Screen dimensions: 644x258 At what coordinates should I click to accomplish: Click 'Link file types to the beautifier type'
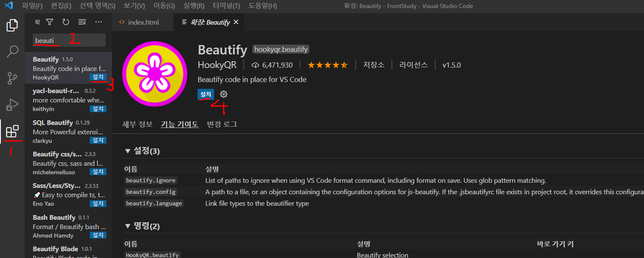coord(257,204)
